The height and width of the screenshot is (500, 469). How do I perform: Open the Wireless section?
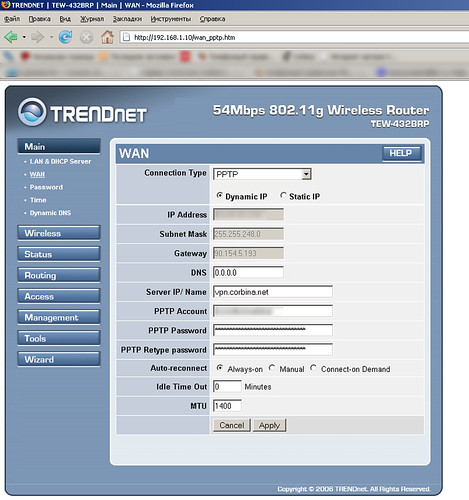pos(59,233)
